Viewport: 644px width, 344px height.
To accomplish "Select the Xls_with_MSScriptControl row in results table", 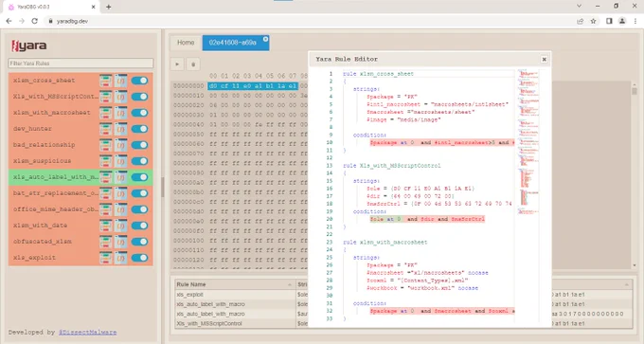I will click(403, 323).
